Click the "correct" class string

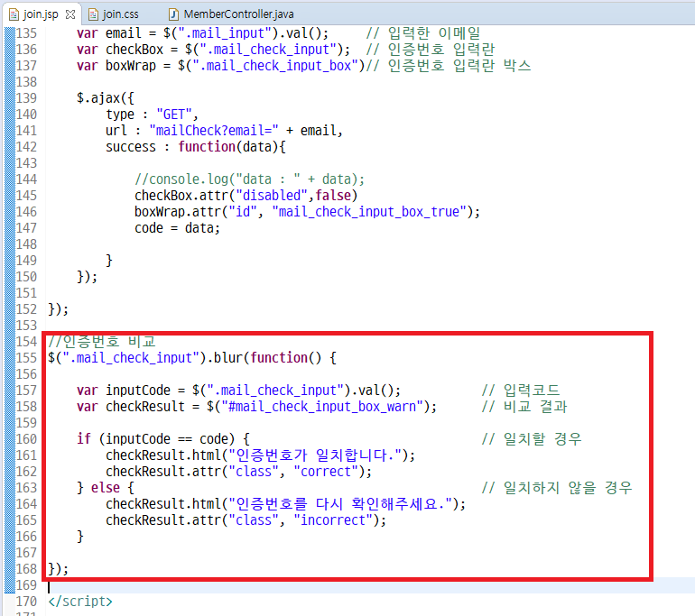point(326,472)
